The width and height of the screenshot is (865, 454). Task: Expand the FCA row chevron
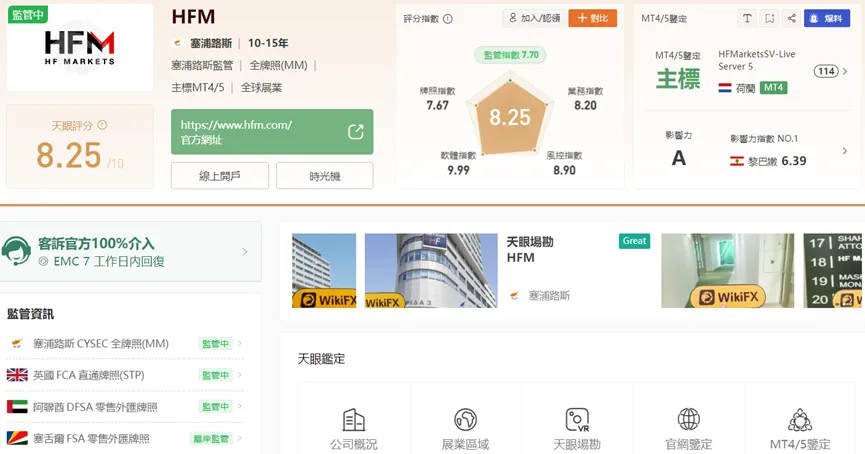(239, 375)
